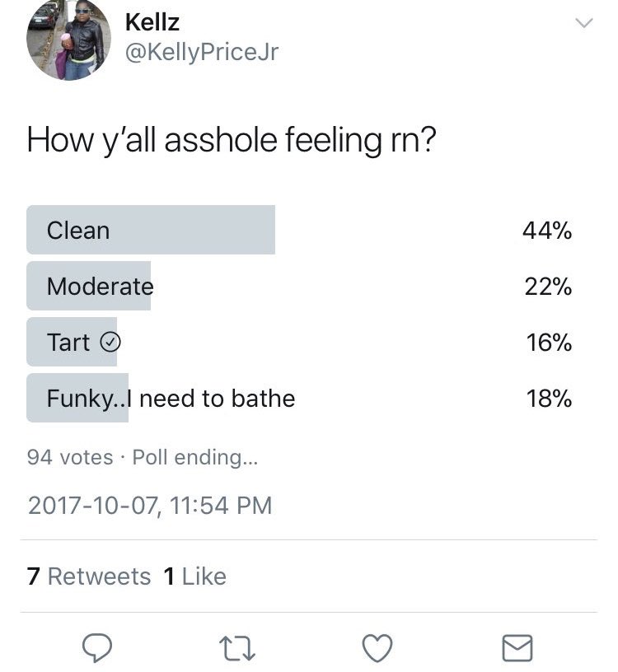Retweet this poll using the retweet icon

[236, 648]
